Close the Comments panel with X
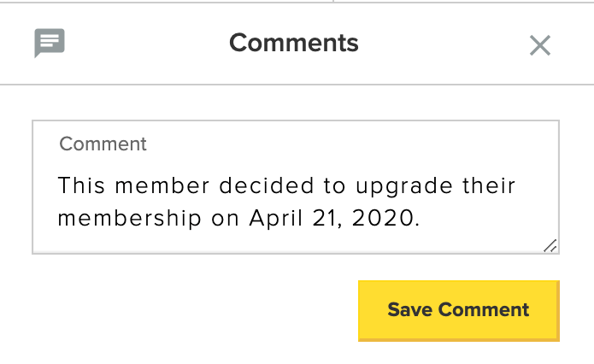 pos(539,45)
